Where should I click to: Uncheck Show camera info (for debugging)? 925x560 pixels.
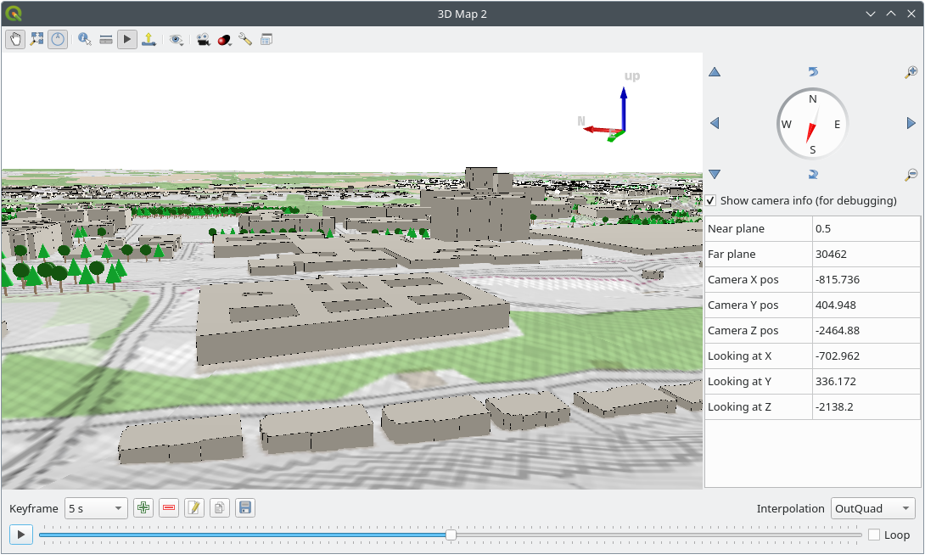[x=710, y=200]
